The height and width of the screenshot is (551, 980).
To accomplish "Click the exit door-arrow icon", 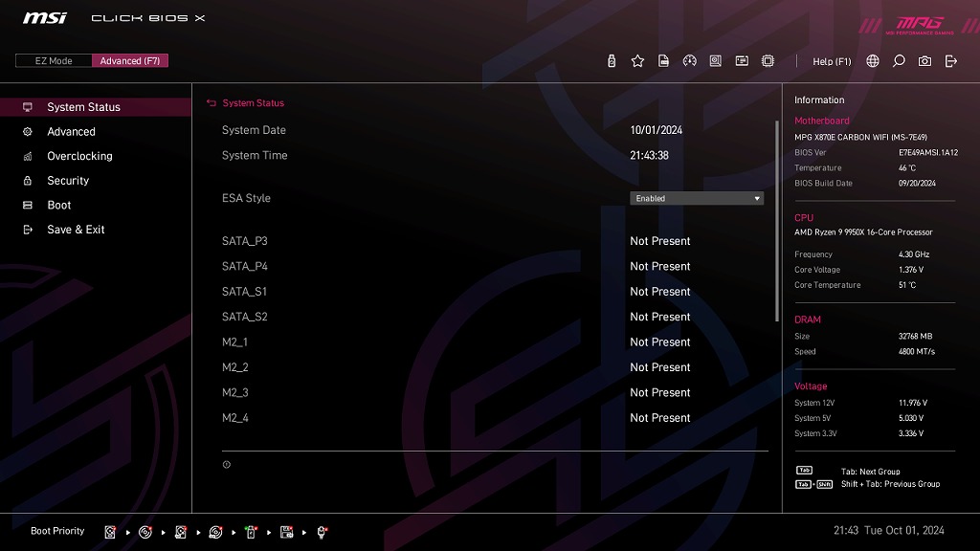I will pyautogui.click(x=950, y=60).
